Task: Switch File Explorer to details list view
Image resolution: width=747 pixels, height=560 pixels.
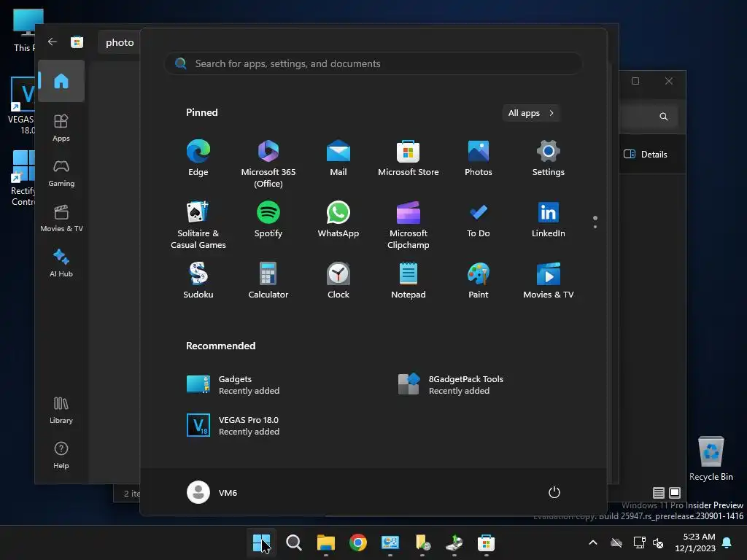Action: [659, 493]
